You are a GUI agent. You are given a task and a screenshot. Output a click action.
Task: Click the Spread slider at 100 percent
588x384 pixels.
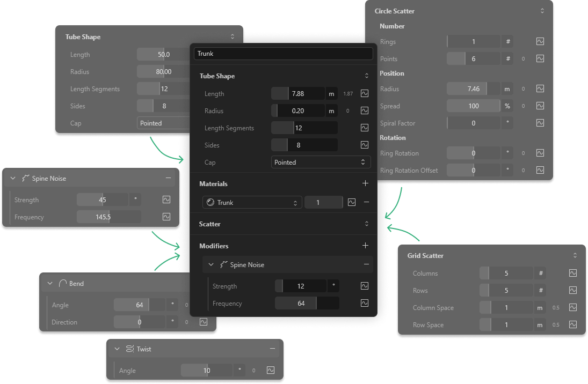pyautogui.click(x=473, y=106)
